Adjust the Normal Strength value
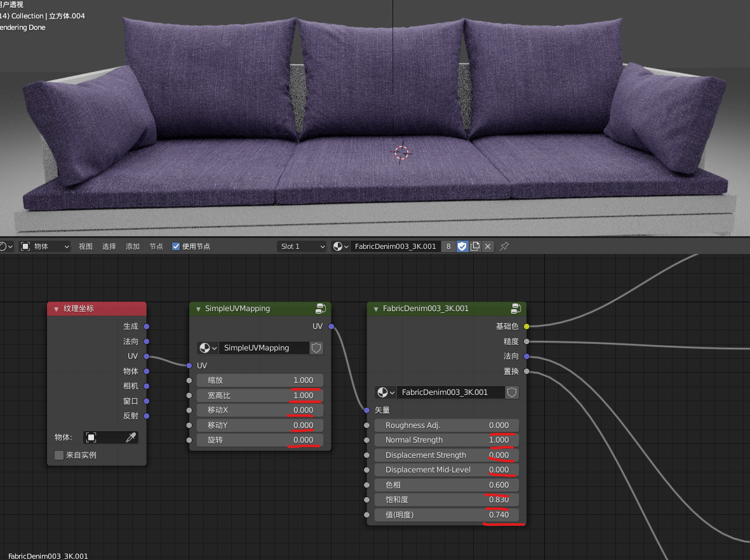This screenshot has height=560, width=750. click(446, 440)
